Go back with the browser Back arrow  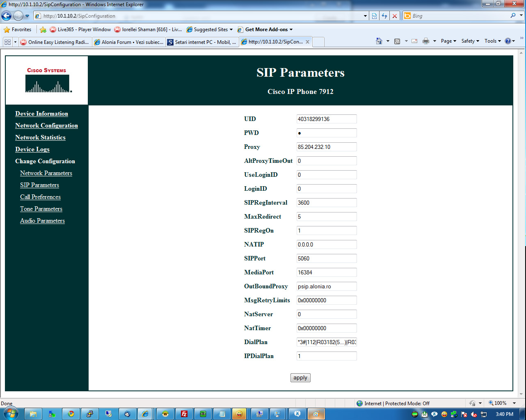[7, 16]
